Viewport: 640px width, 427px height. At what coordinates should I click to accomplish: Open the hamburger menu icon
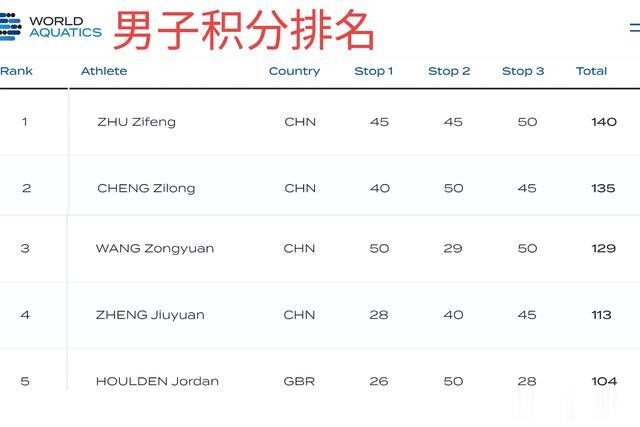click(635, 27)
